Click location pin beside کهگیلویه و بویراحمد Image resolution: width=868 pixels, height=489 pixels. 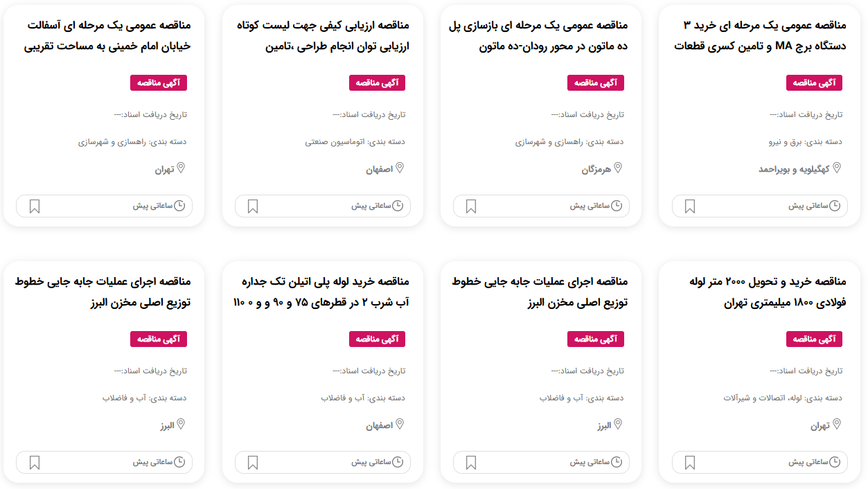(x=837, y=168)
